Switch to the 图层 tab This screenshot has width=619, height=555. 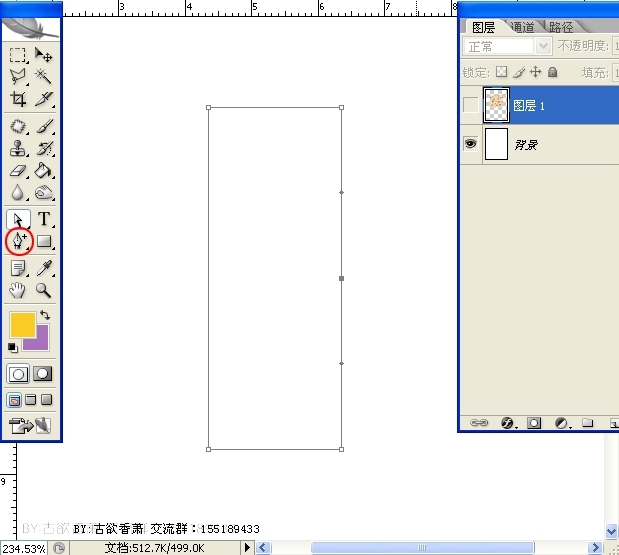[x=483, y=28]
